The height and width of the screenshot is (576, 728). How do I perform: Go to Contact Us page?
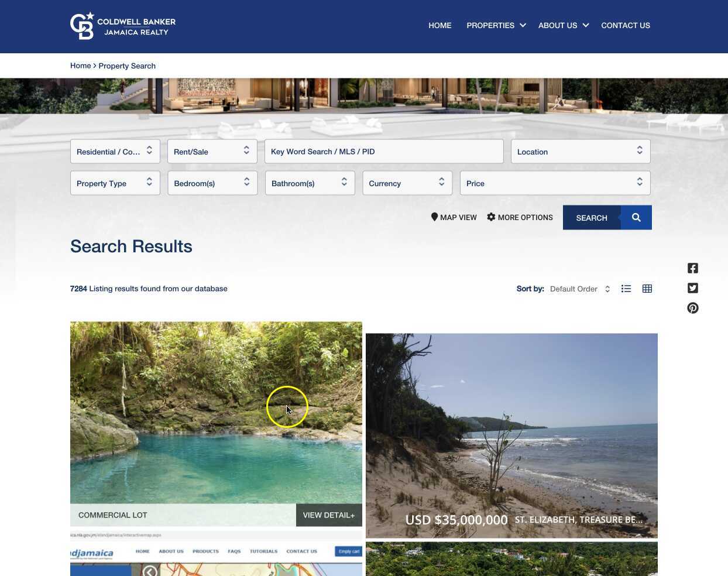coord(626,25)
